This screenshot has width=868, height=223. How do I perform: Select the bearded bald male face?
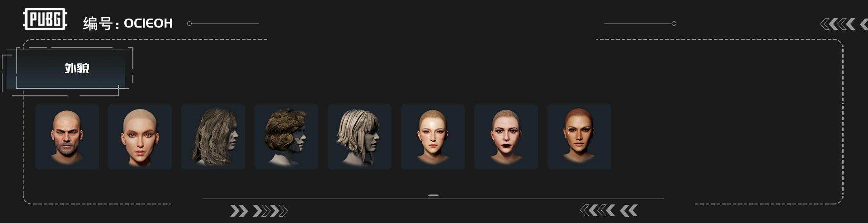(67, 137)
